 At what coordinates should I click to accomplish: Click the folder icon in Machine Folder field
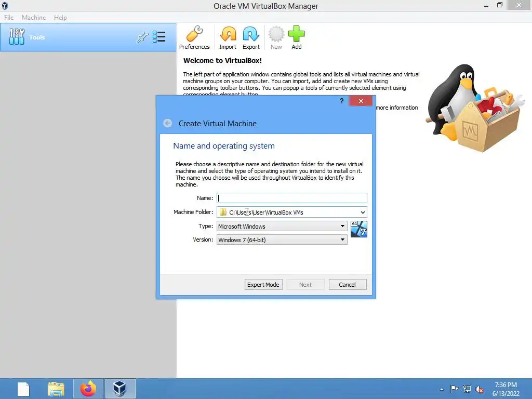[223, 212]
